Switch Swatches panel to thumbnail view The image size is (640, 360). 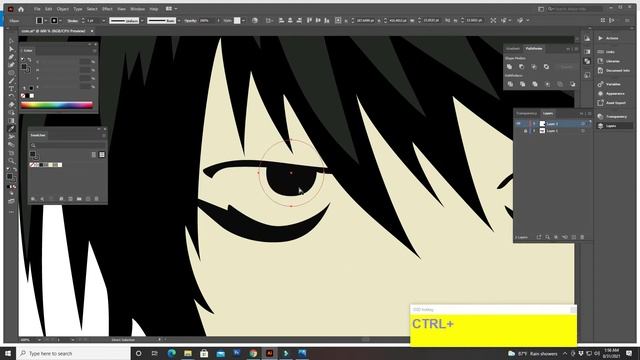pos(102,155)
